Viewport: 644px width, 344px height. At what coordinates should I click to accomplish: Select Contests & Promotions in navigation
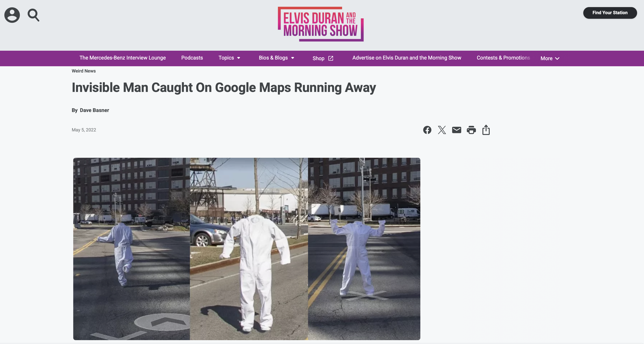pyautogui.click(x=503, y=58)
